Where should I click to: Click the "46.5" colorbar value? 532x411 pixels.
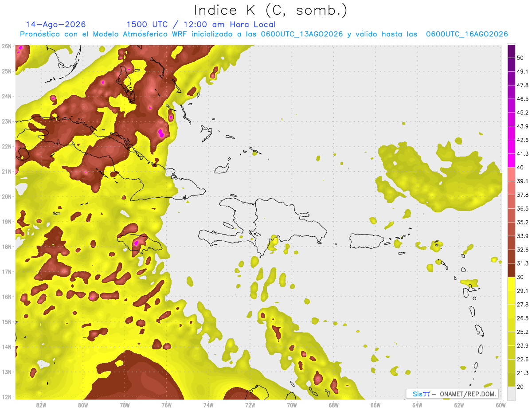pos(522,99)
